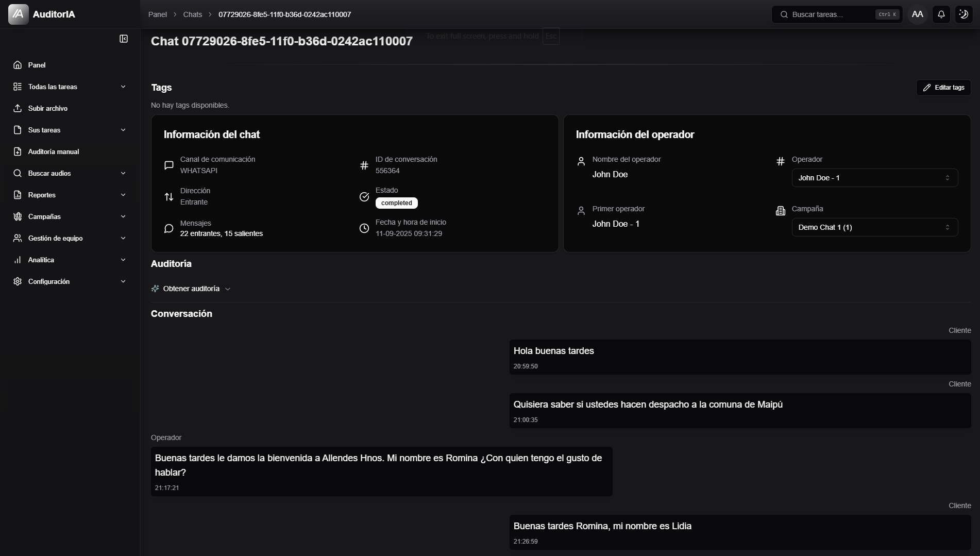Click the completed status badge

397,203
